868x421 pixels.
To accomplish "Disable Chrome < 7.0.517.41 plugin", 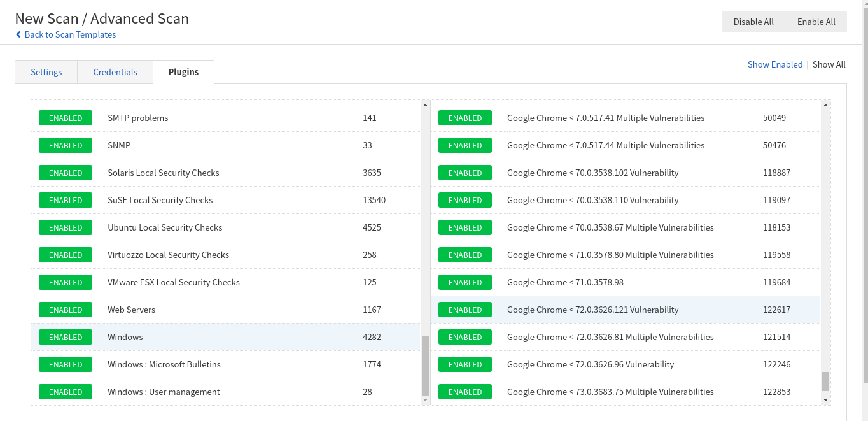I will (x=465, y=118).
